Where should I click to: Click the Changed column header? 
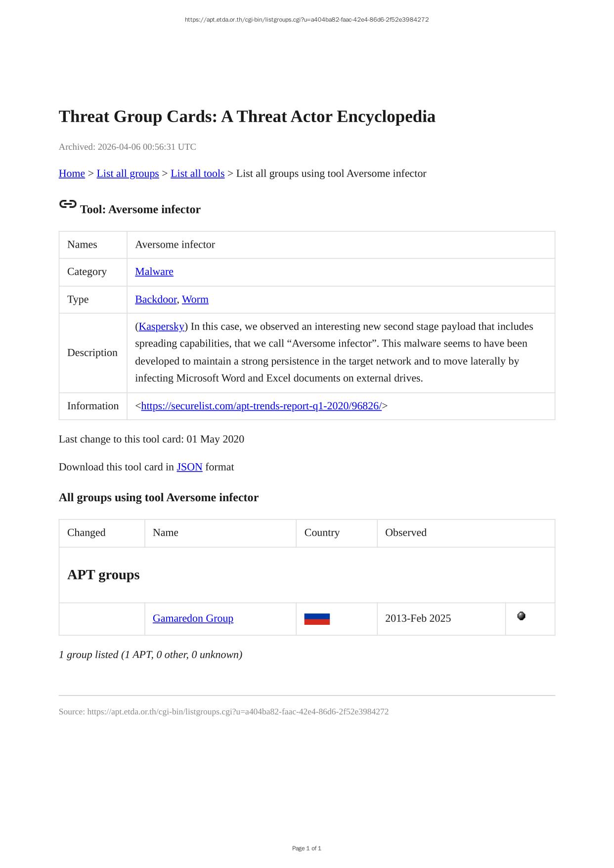[x=87, y=533]
